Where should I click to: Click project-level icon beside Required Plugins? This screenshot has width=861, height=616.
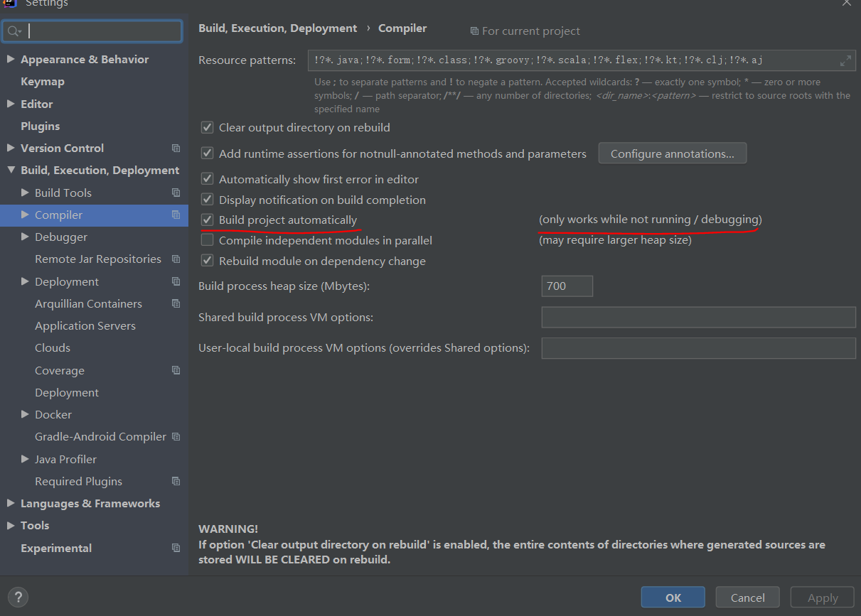pos(176,481)
